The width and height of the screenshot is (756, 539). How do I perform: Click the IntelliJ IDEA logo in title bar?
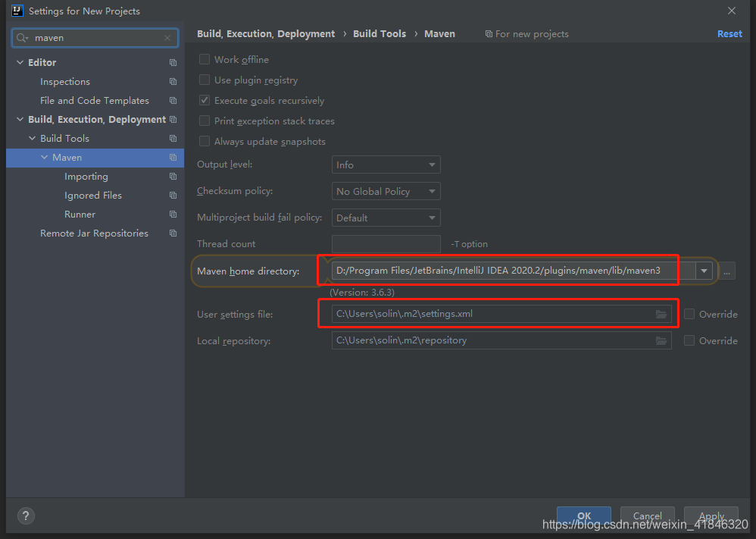point(17,11)
